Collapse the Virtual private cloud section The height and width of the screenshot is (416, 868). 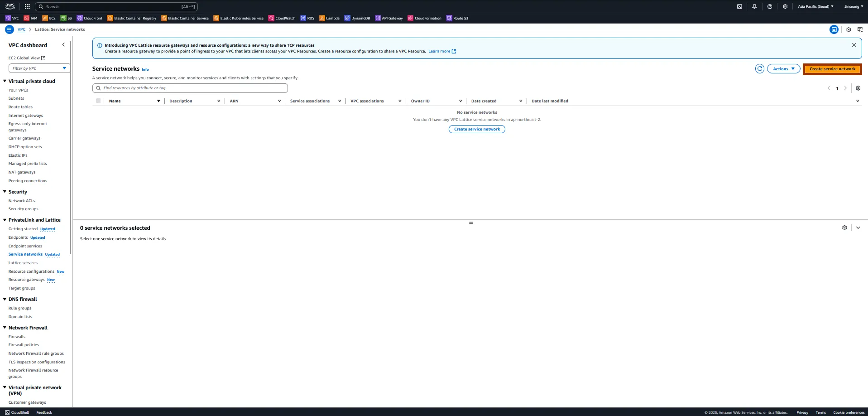coord(5,81)
